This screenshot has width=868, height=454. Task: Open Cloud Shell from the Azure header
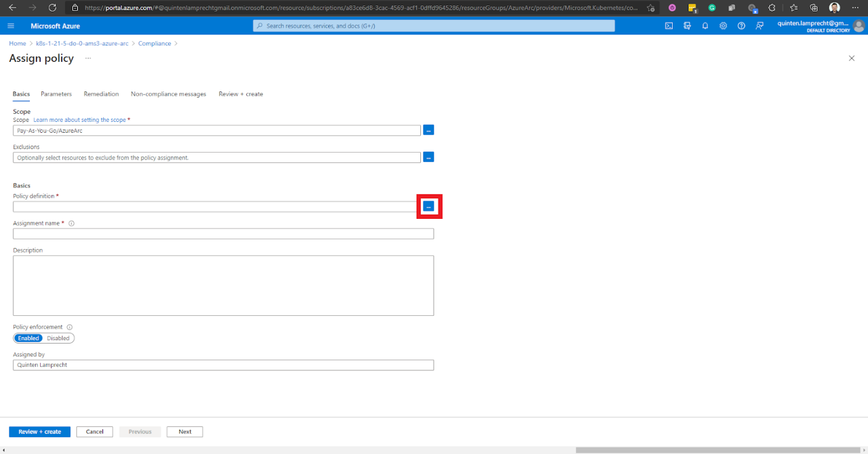[668, 26]
